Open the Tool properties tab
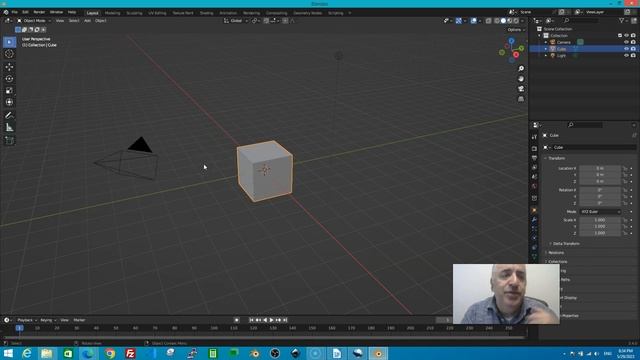 (534, 137)
